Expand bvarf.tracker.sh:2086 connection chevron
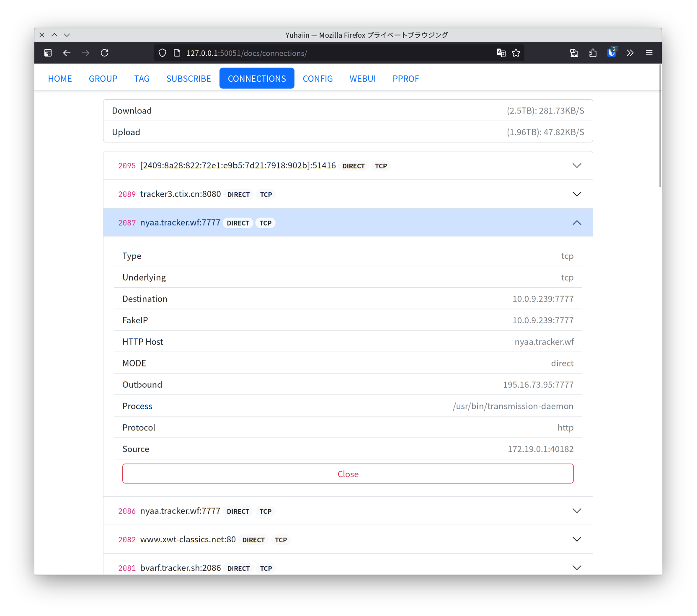This screenshot has height=616, width=697. tap(577, 568)
